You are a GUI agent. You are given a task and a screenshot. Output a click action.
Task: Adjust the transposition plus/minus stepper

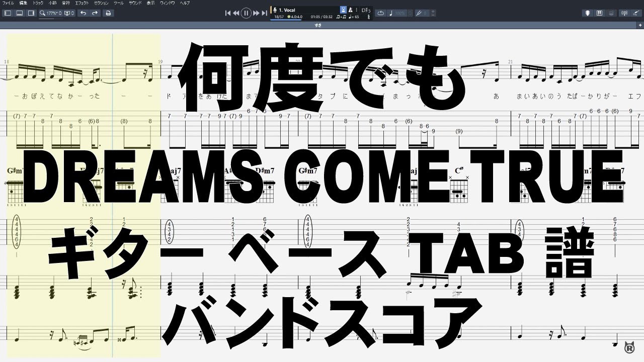[433, 13]
